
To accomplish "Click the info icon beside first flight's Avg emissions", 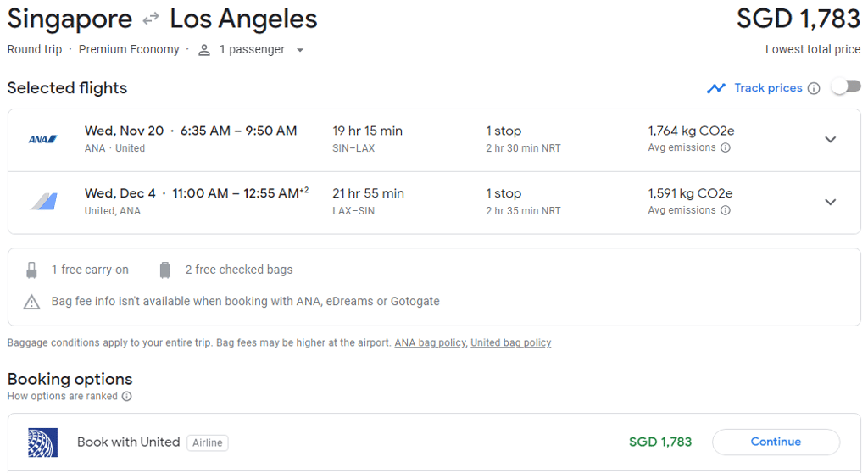I will (726, 147).
